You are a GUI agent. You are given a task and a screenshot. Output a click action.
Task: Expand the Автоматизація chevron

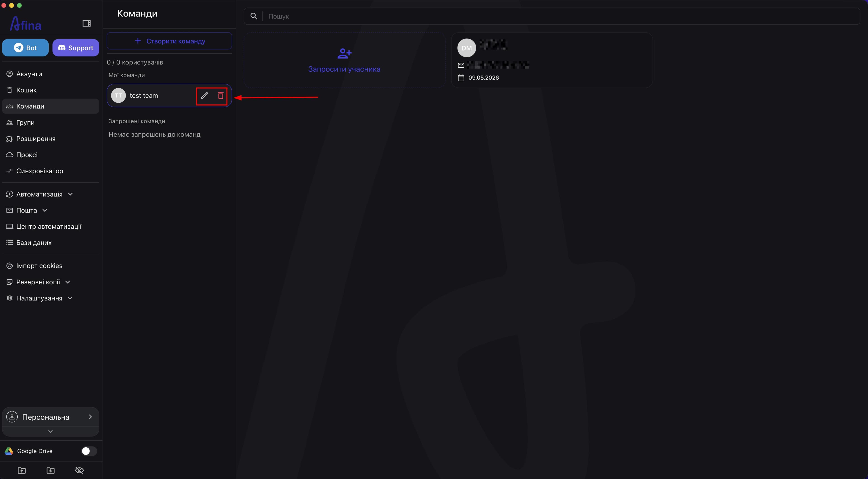click(x=71, y=194)
